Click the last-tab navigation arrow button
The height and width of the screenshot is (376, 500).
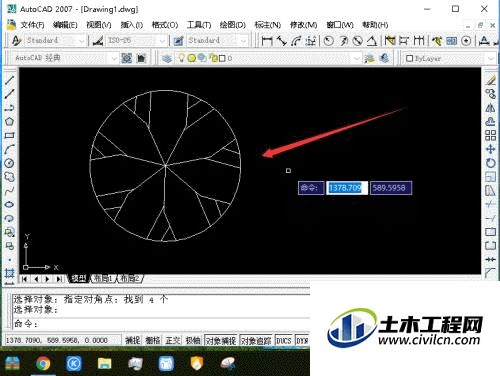(59, 279)
